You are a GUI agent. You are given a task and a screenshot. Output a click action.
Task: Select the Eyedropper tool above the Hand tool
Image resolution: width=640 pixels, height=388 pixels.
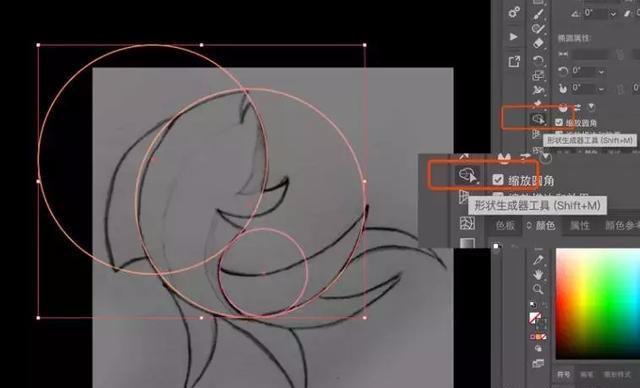point(538,259)
